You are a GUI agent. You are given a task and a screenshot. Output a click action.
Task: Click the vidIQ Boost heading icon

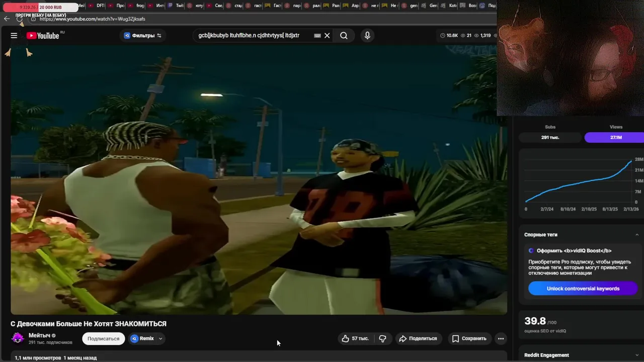[x=531, y=251]
